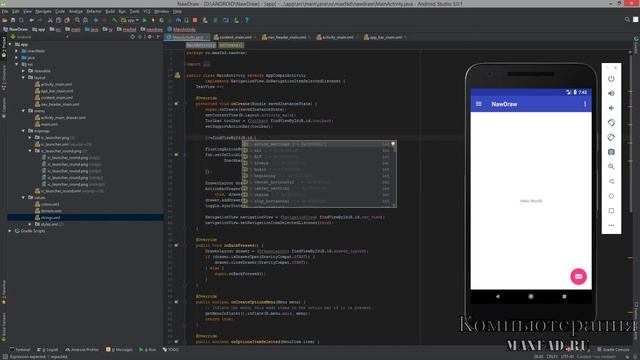
Task: Open the project panel settings gear icon
Action: [149, 37]
